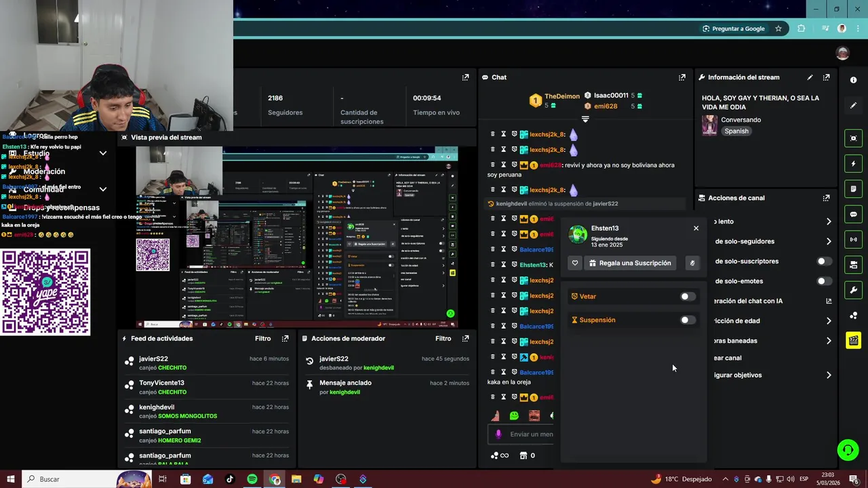Click the green headset support button
The height and width of the screenshot is (488, 868).
click(x=847, y=449)
